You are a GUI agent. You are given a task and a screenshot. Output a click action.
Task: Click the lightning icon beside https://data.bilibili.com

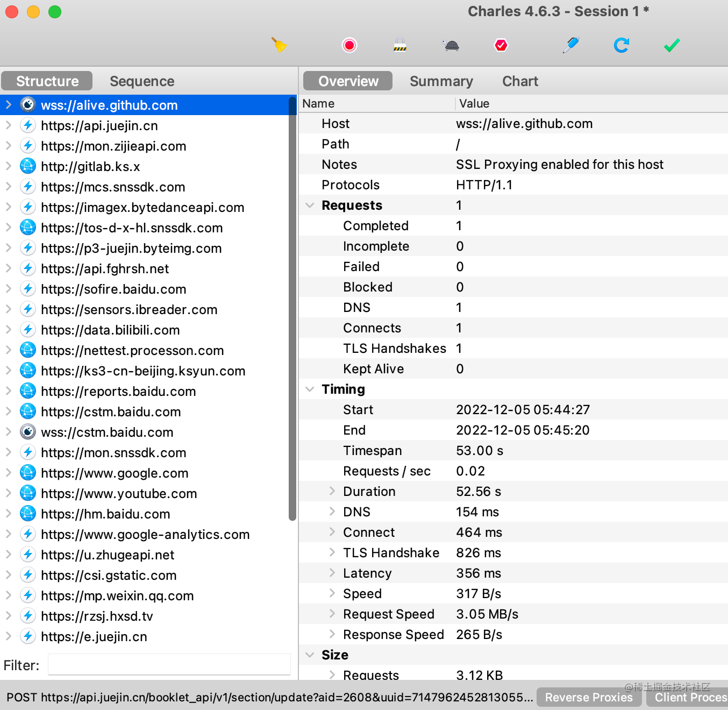(28, 330)
